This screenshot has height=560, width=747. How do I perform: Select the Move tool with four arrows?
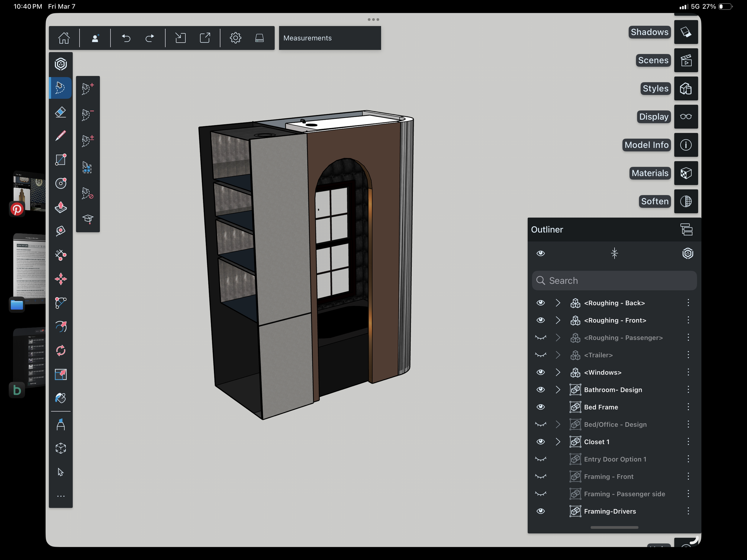pyautogui.click(x=61, y=279)
